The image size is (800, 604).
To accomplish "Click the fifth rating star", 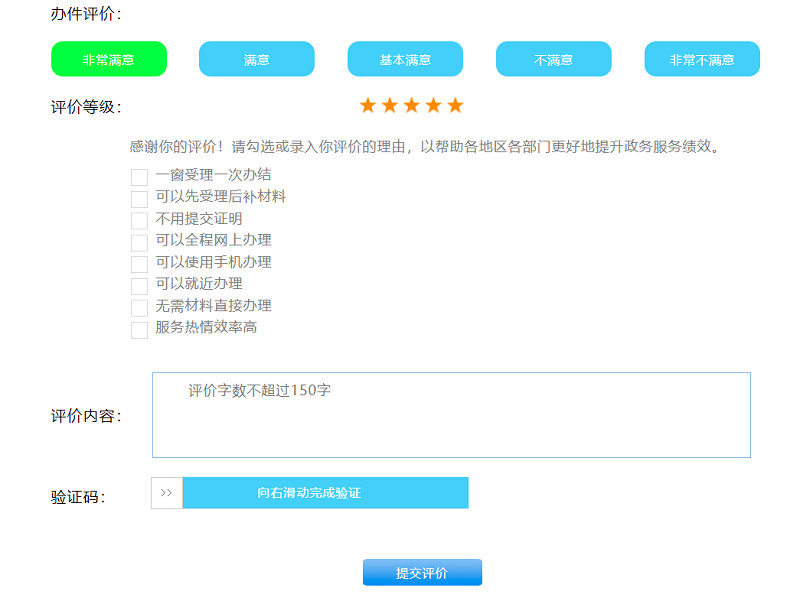I will tap(457, 103).
